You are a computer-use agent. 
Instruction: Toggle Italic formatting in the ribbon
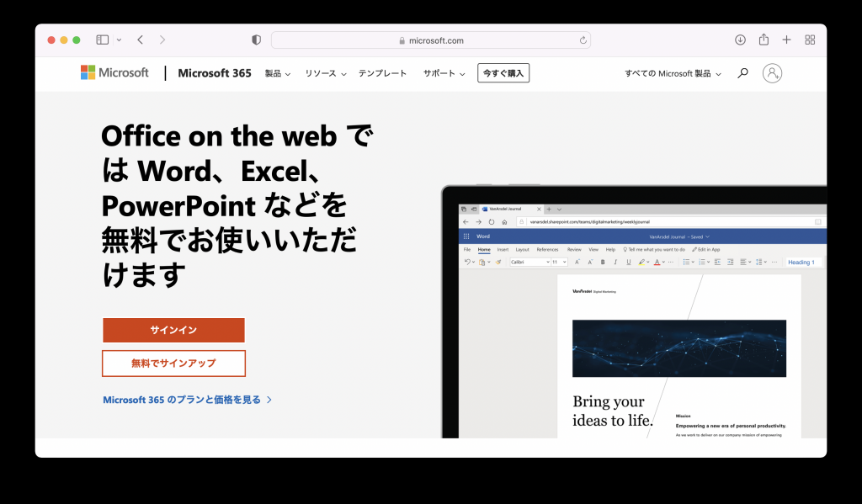click(615, 262)
